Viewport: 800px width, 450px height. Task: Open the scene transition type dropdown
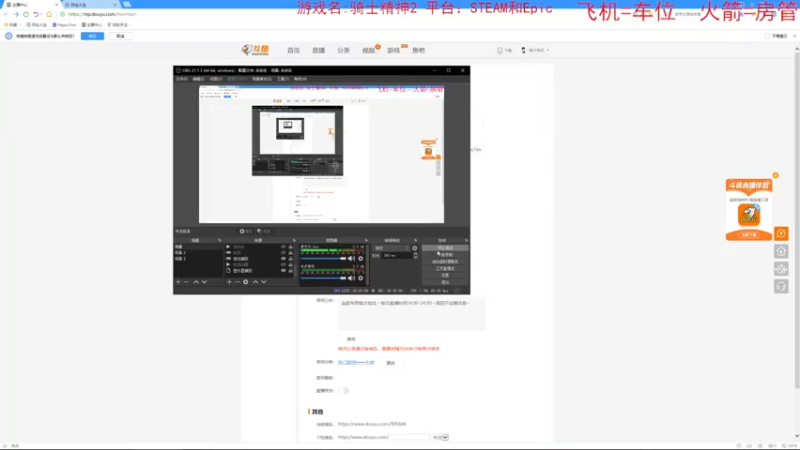coord(392,248)
